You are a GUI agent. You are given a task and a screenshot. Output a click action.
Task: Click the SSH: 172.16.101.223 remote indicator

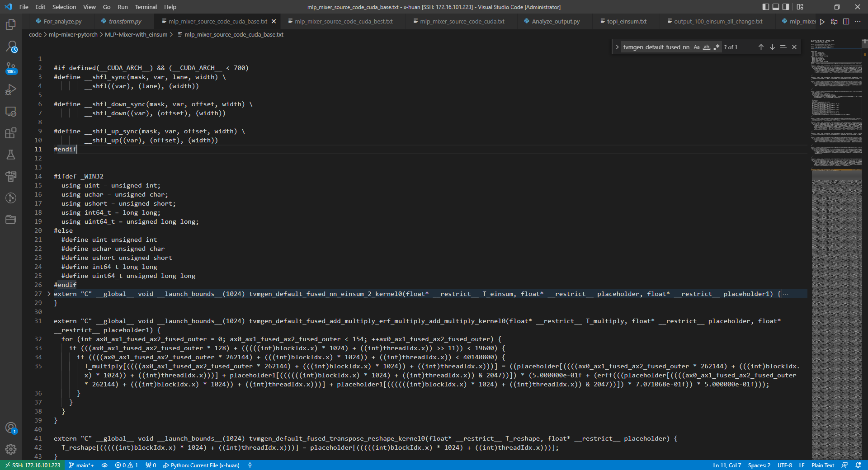point(33,465)
